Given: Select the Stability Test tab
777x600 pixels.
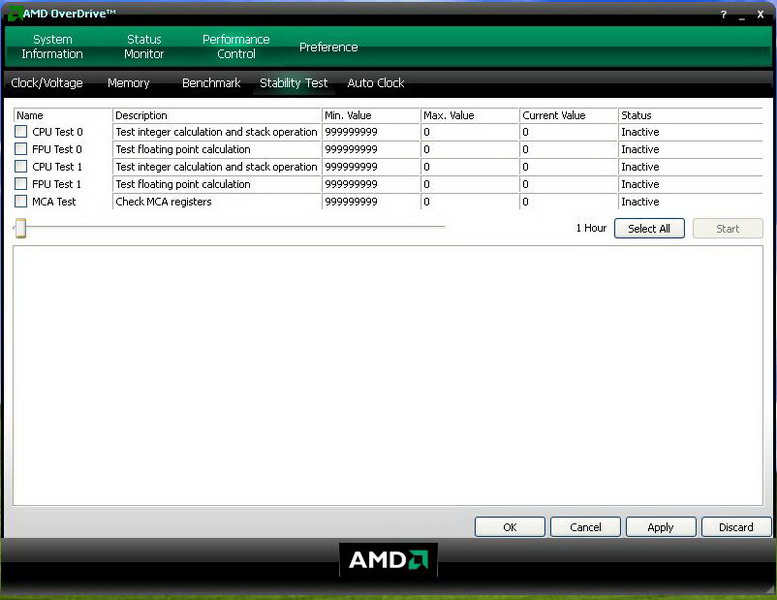Looking at the screenshot, I should (x=294, y=83).
